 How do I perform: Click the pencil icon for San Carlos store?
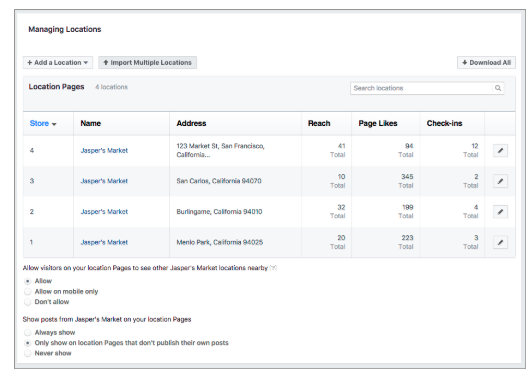point(500,181)
